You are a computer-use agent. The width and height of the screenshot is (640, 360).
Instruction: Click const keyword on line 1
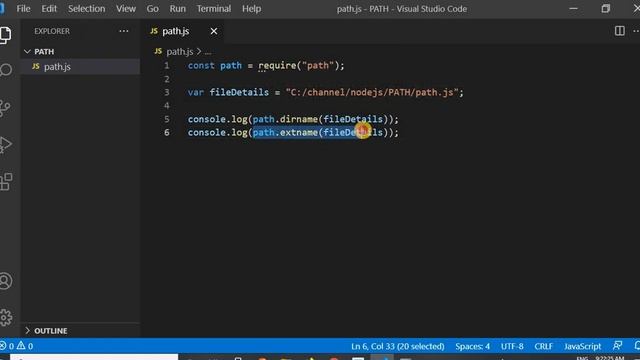click(201, 65)
